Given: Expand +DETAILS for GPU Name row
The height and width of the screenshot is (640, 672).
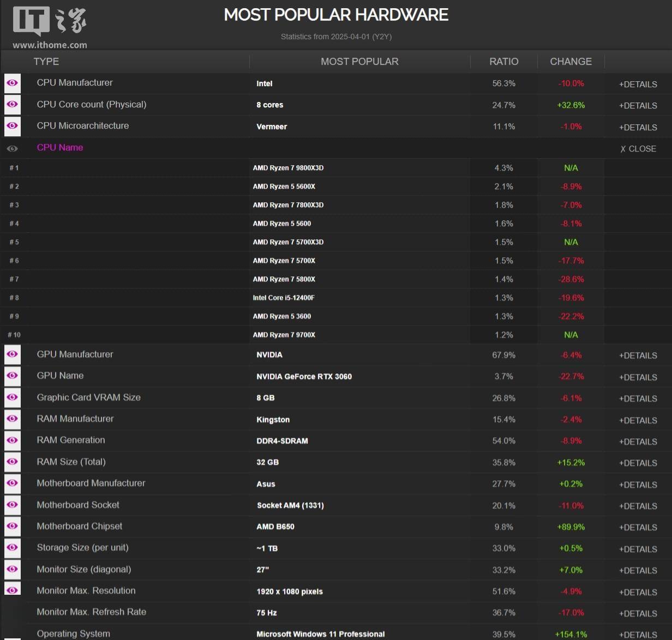Looking at the screenshot, I should pyautogui.click(x=638, y=377).
